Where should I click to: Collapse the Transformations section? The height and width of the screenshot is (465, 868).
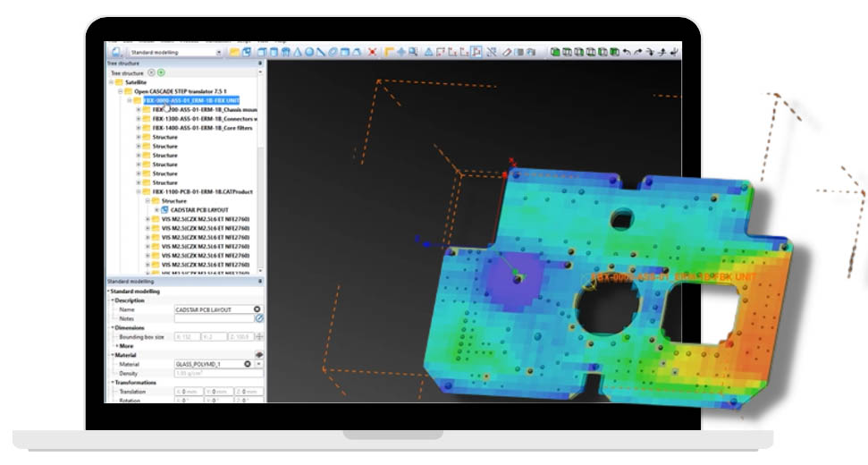coord(113,383)
